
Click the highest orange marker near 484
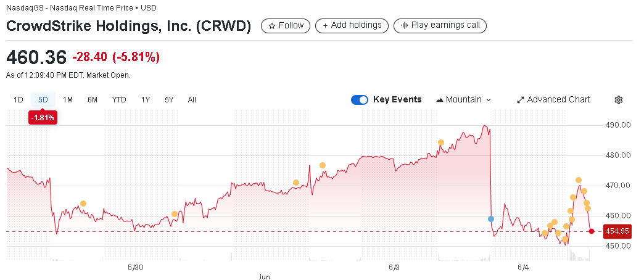tap(441, 142)
